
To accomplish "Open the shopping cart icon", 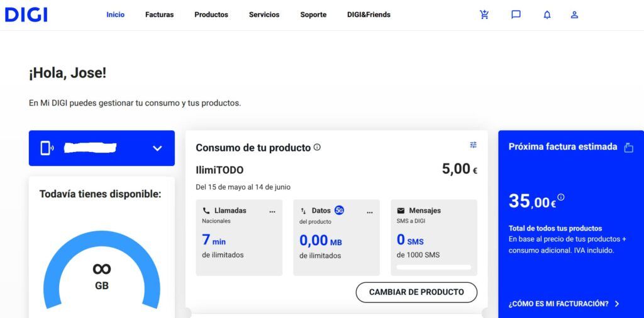I will [x=484, y=15].
